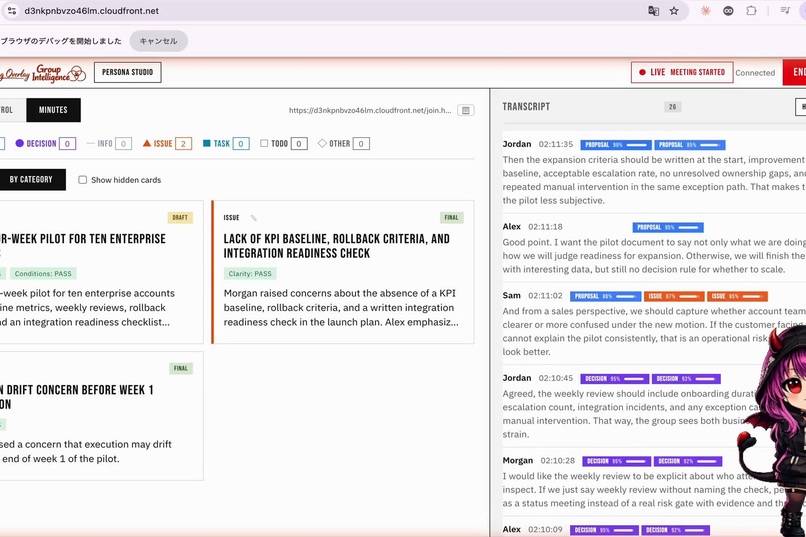Click the red END meeting button
Image resolution: width=806 pixels, height=537 pixels.
click(795, 72)
